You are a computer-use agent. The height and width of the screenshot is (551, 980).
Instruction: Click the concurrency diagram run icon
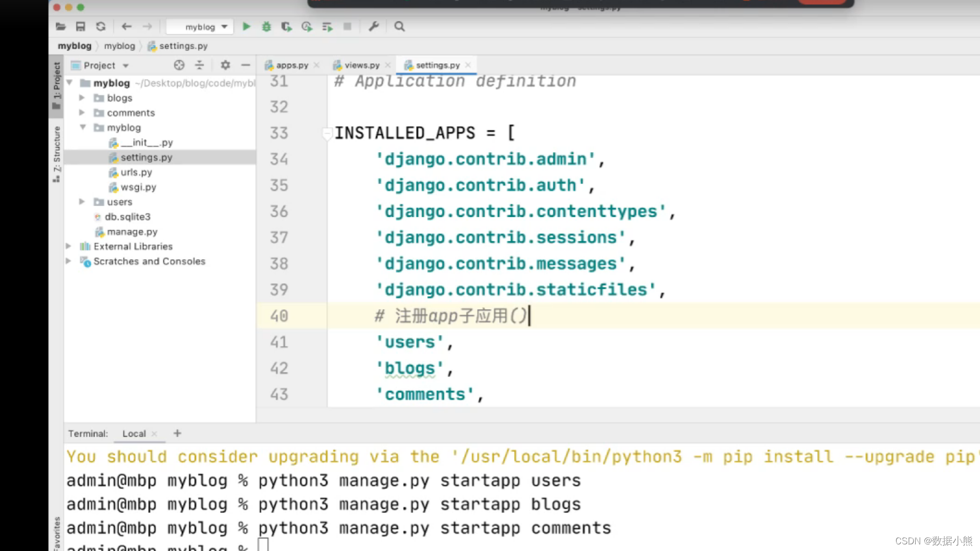click(x=327, y=27)
